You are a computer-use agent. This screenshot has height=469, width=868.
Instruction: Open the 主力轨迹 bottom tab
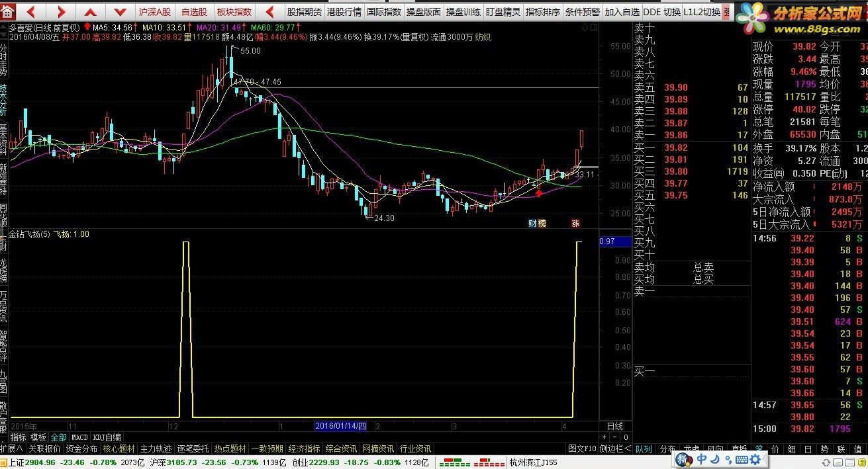coord(156,448)
